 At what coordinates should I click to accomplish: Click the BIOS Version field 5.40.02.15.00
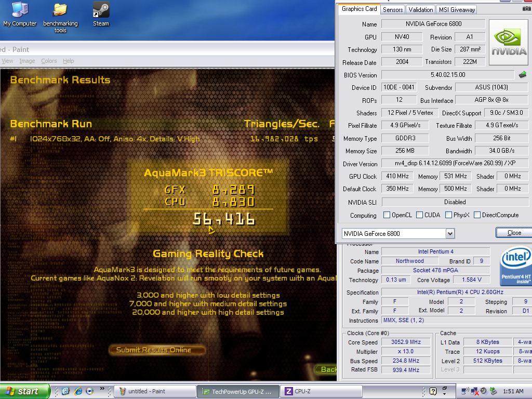coord(448,75)
